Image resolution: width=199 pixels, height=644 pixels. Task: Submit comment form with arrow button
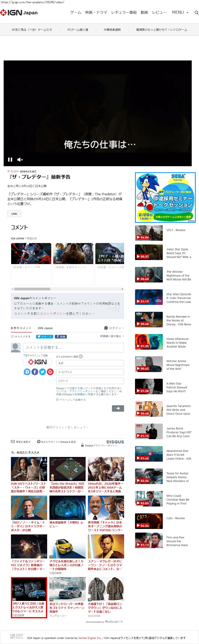(118, 408)
